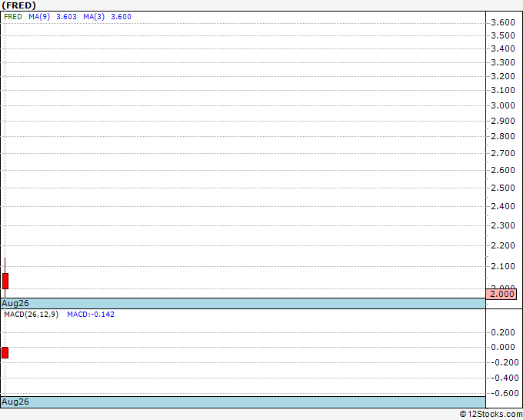Click the 3.600 price axis label
523x420 pixels.
[x=503, y=22]
